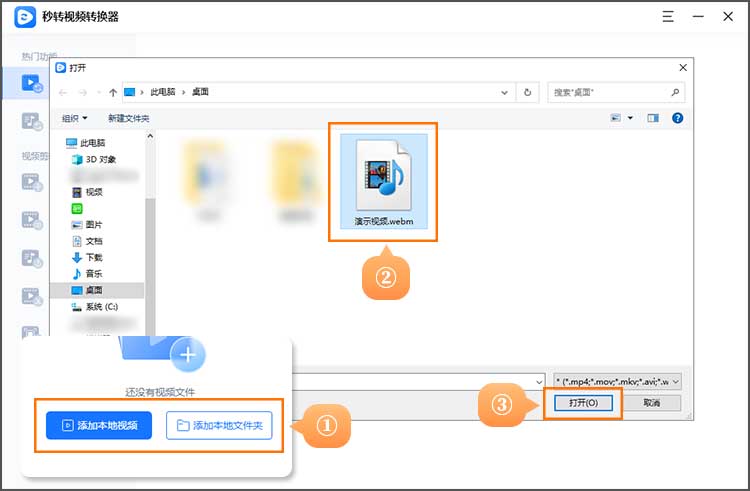
Task: Open the application hamburger menu icon
Action: click(668, 17)
